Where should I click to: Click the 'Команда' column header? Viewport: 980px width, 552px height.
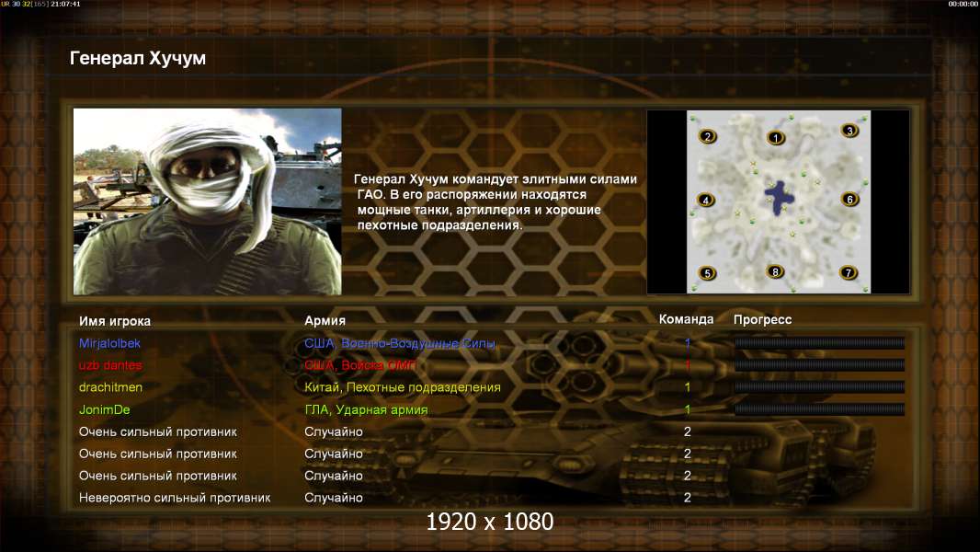tap(686, 319)
